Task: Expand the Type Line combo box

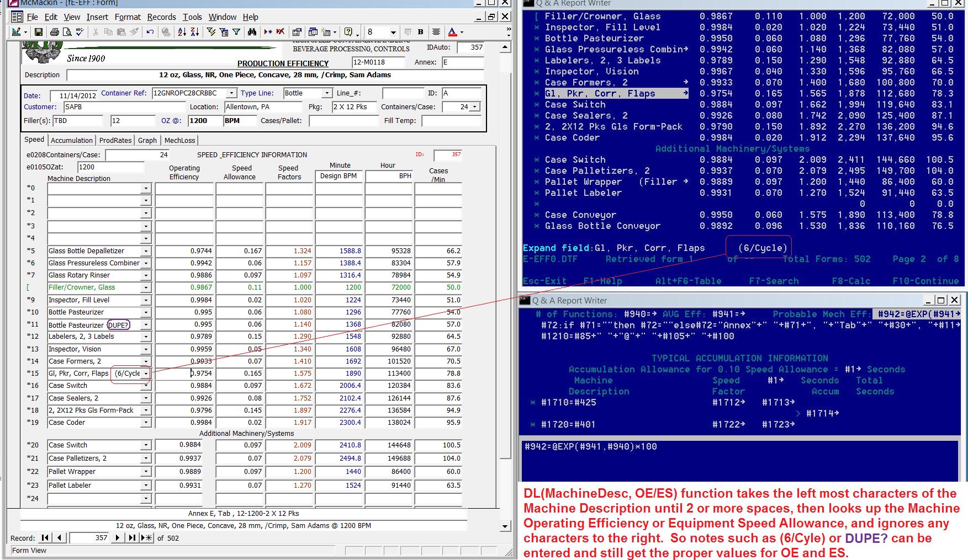Action: tap(327, 93)
